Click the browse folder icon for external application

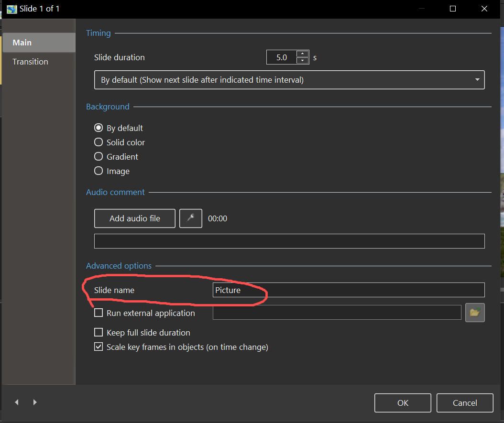pyautogui.click(x=474, y=313)
